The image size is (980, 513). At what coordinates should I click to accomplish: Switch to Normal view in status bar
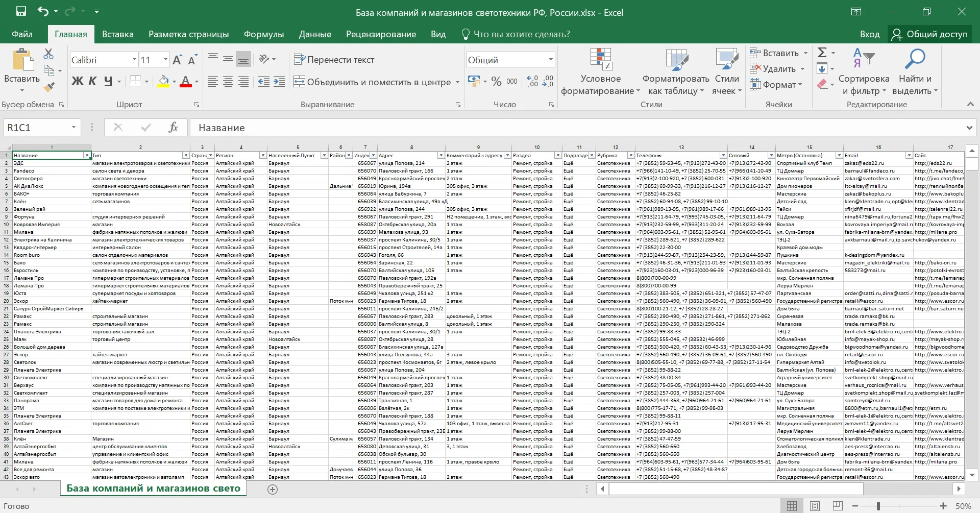point(792,506)
